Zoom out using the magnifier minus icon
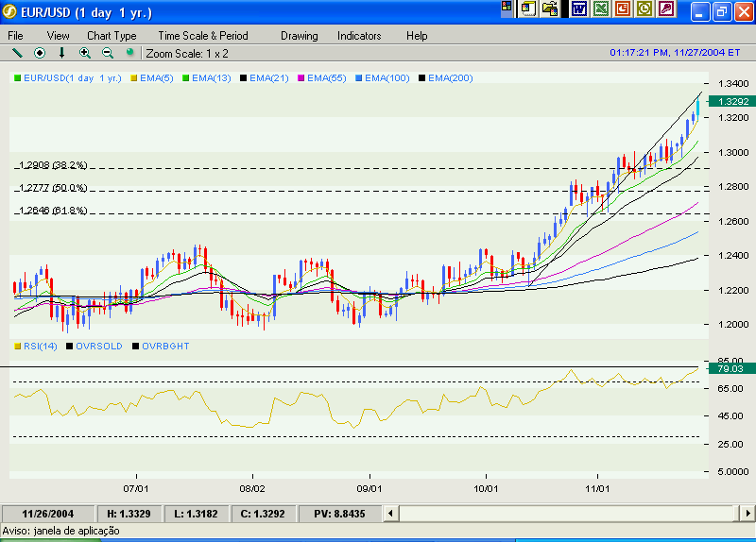The image size is (756, 542). (108, 53)
